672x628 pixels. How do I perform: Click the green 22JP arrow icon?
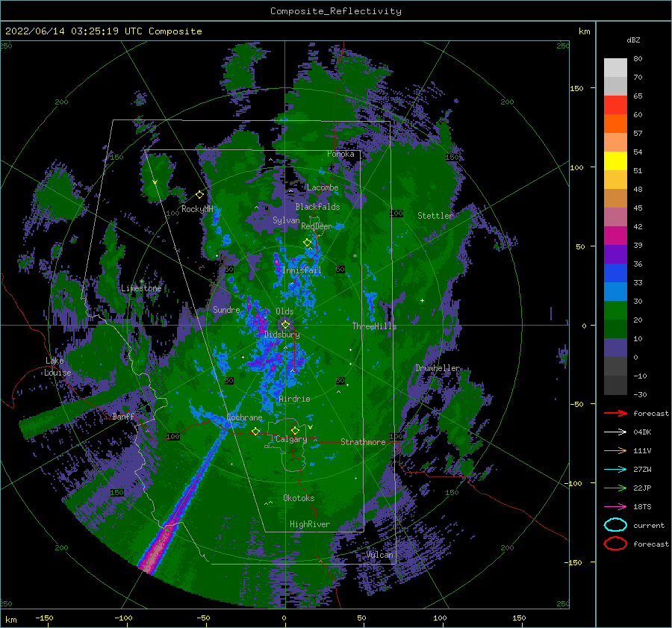click(x=615, y=488)
